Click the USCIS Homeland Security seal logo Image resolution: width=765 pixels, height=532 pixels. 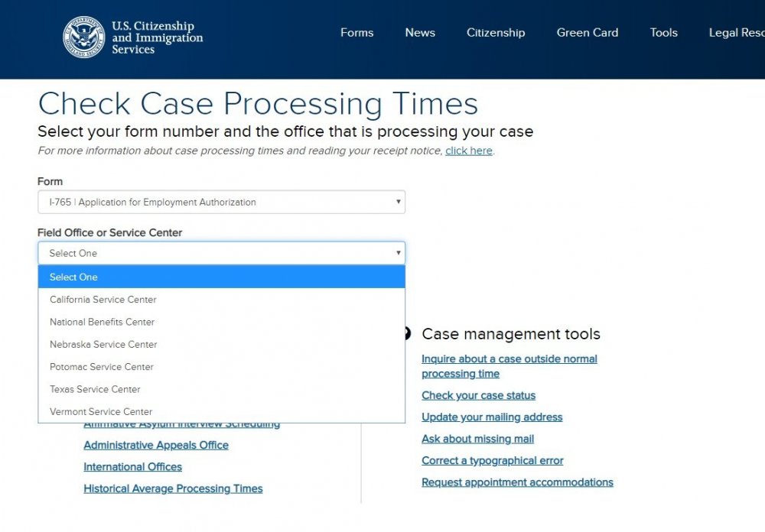(x=84, y=37)
